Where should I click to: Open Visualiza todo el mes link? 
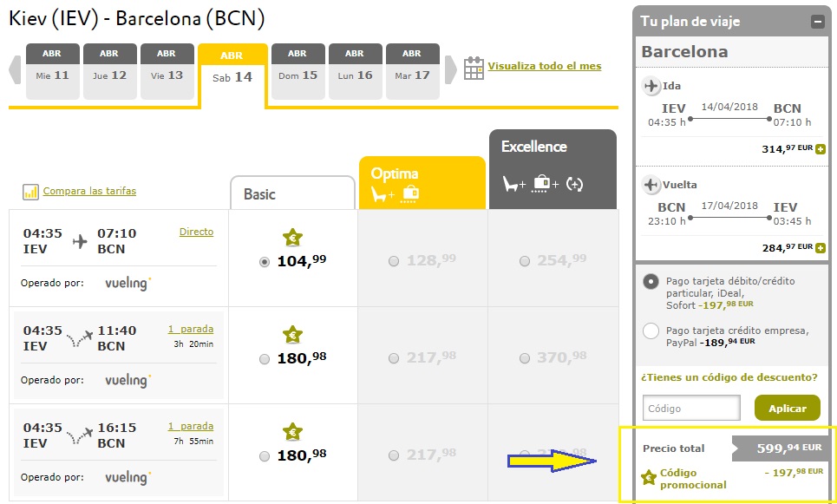544,66
